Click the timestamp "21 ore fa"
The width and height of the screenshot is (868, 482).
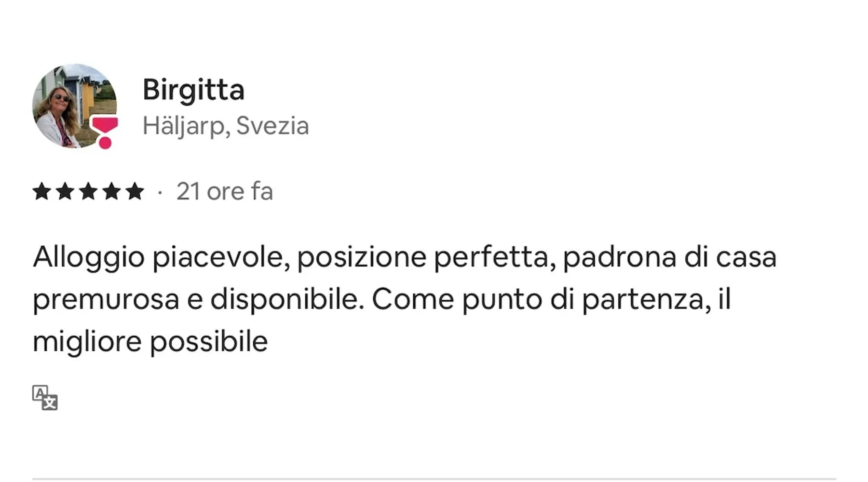225,191
